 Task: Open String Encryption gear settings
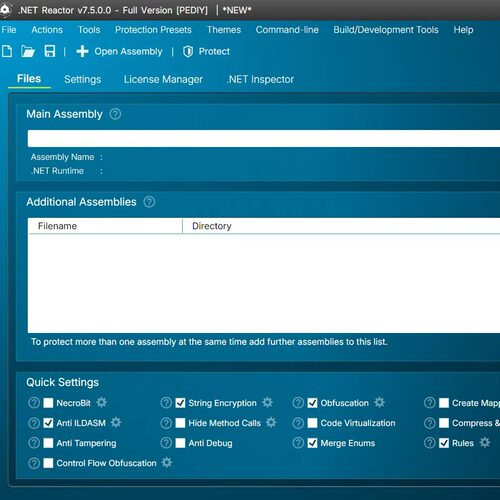click(267, 402)
